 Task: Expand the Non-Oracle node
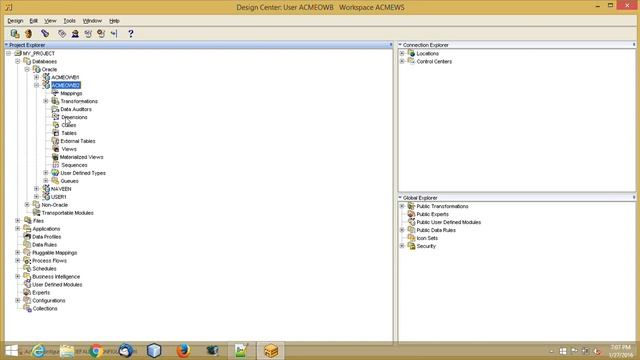27,205
